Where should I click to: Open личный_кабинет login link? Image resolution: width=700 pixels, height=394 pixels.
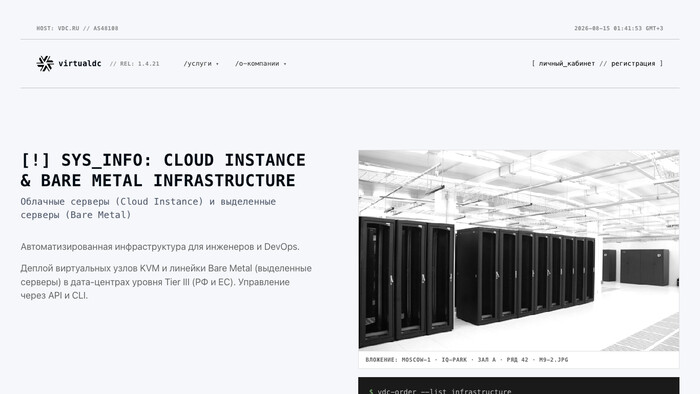(x=567, y=64)
